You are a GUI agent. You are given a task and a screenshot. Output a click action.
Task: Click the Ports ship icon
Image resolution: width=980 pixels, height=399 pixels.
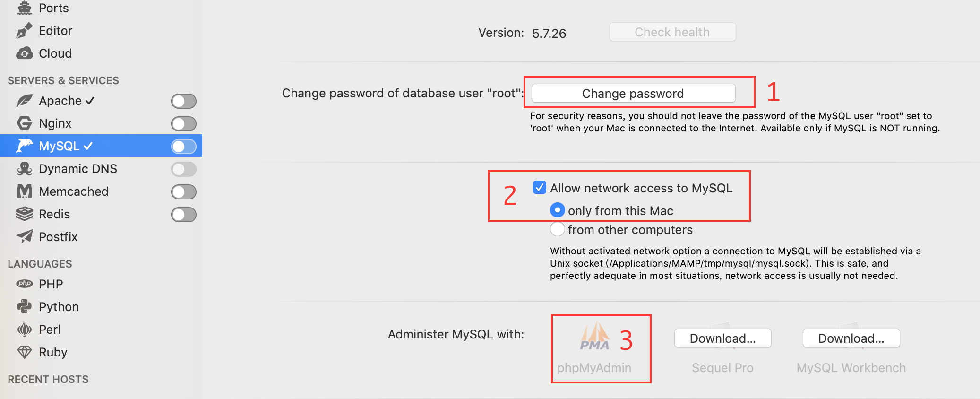pyautogui.click(x=24, y=8)
